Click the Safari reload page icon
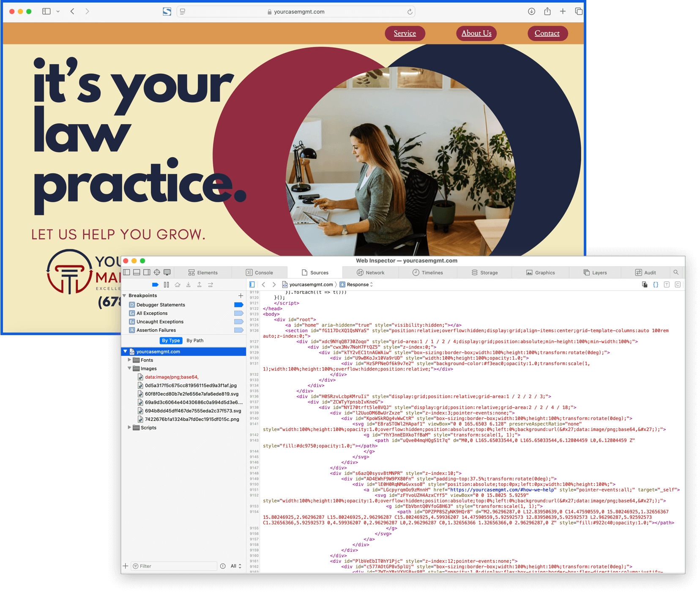Image resolution: width=700 pixels, height=592 pixels. point(410,12)
